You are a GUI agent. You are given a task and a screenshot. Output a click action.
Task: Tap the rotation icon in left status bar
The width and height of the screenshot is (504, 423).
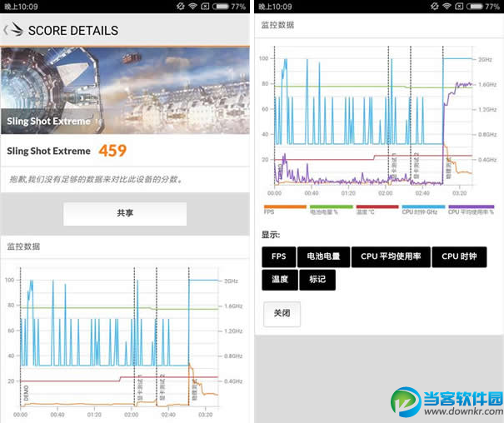pos(181,6)
